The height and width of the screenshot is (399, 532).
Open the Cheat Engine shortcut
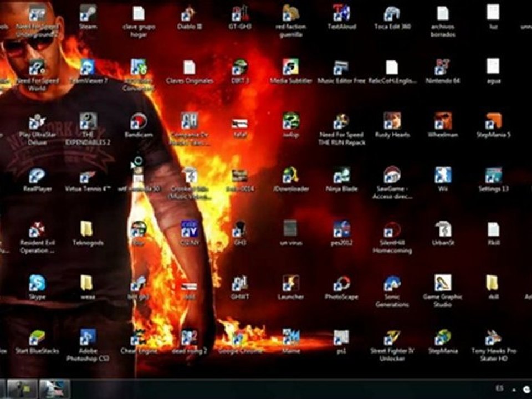(139, 342)
